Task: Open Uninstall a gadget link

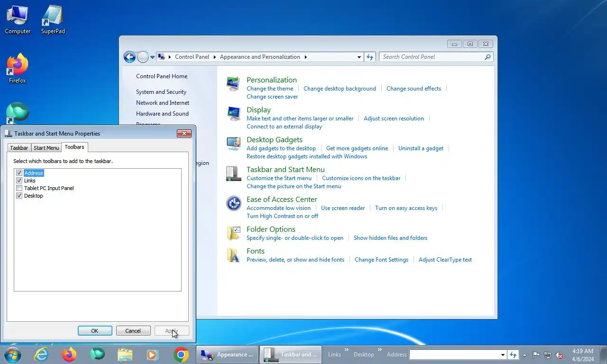Action: 421,148
